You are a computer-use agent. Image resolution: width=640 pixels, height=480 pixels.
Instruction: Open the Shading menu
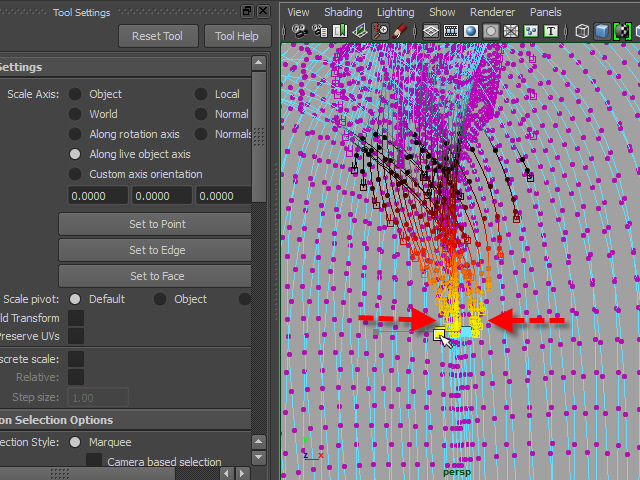pyautogui.click(x=343, y=12)
